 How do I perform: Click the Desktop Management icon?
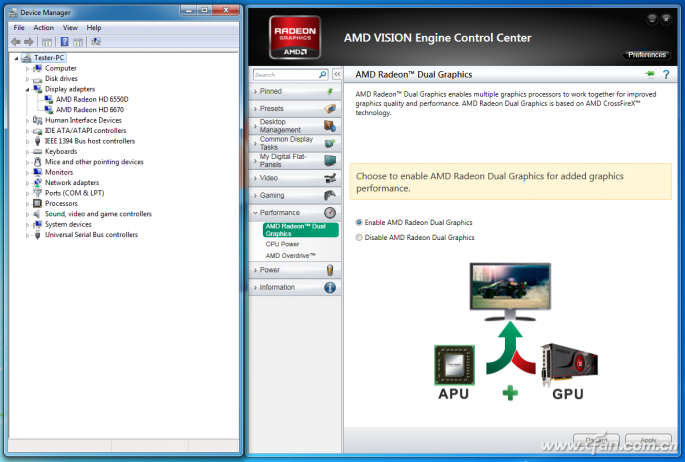[x=330, y=126]
